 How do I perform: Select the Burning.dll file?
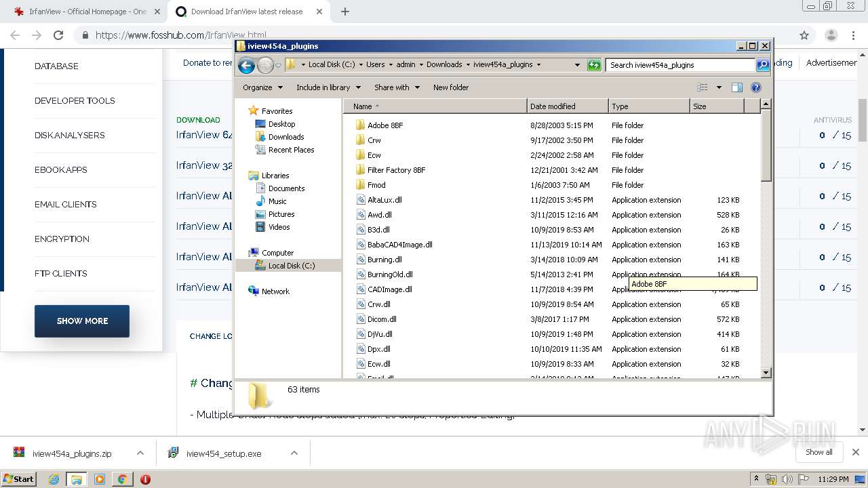(384, 260)
